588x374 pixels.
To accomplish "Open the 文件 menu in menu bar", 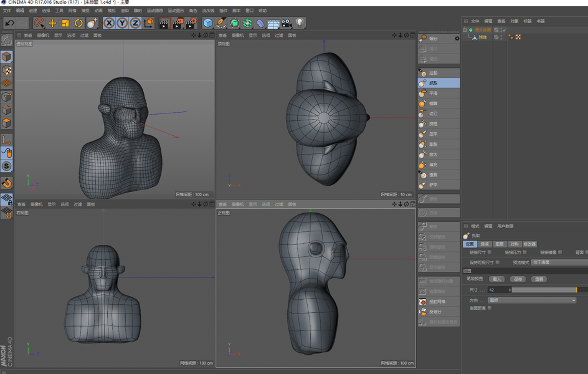I will click(x=7, y=11).
